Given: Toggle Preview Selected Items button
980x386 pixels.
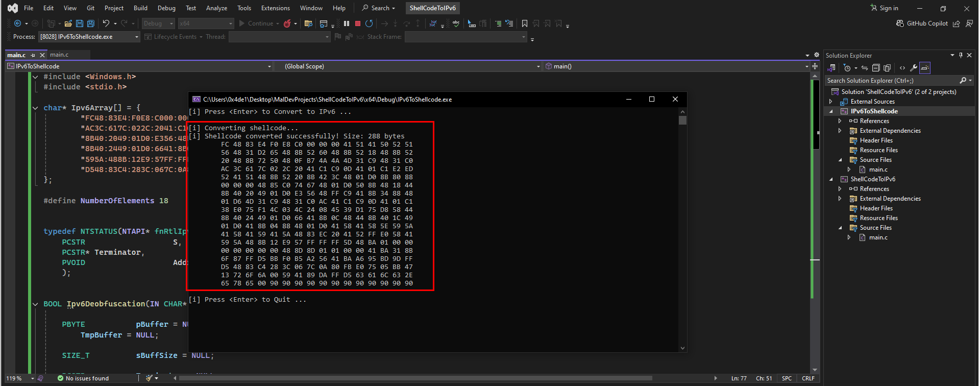Looking at the screenshot, I should pos(925,68).
